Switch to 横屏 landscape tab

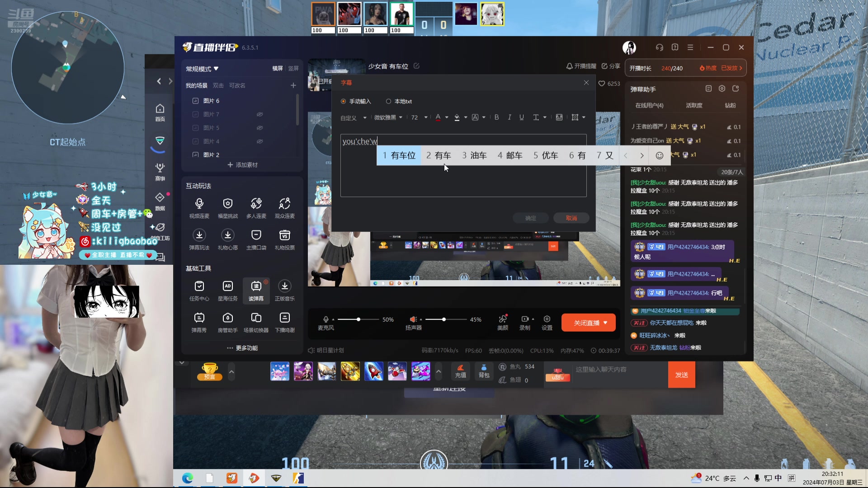point(278,68)
